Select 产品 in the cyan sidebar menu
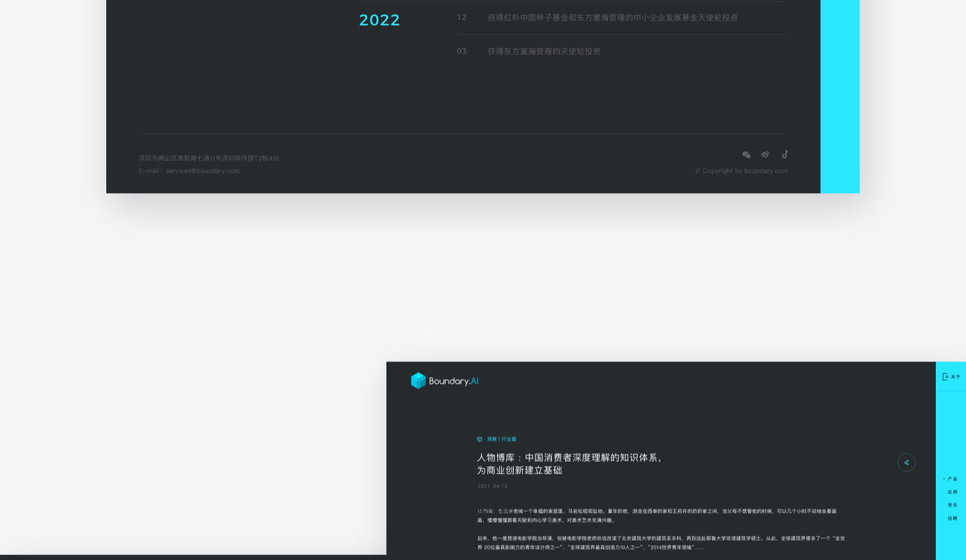 pyautogui.click(x=952, y=479)
